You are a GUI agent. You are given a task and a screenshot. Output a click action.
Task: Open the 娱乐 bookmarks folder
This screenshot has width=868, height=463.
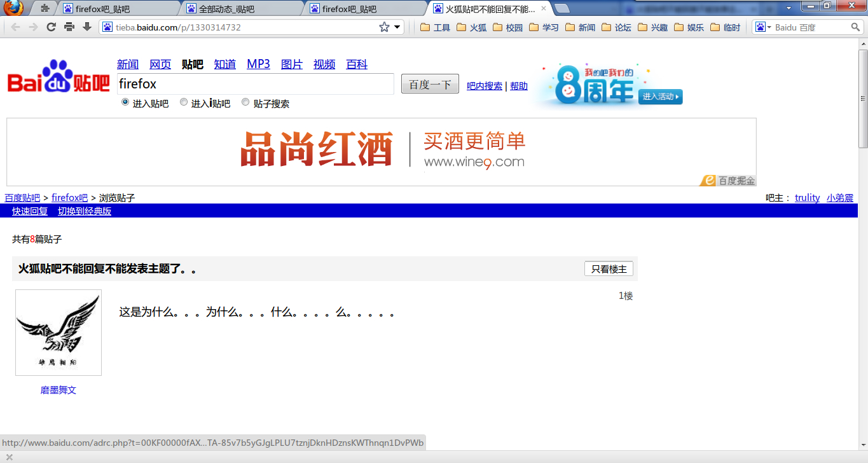click(689, 27)
